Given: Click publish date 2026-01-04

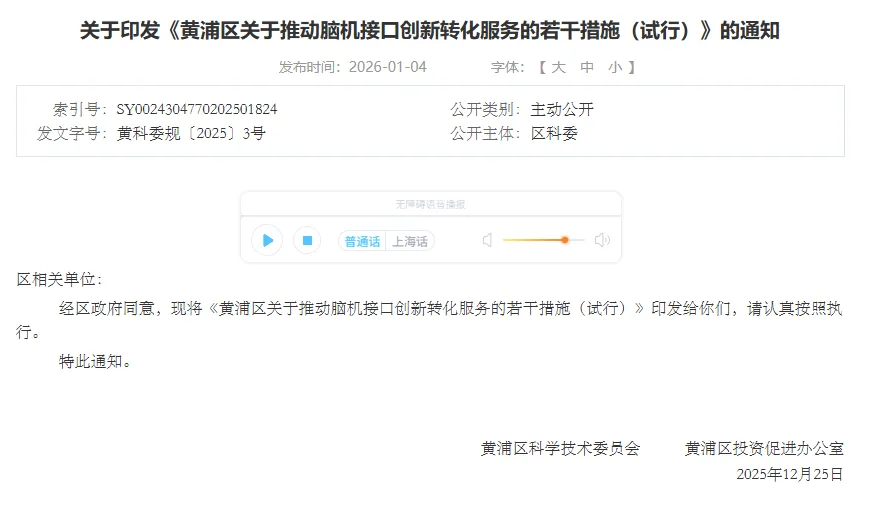Looking at the screenshot, I should pos(387,67).
